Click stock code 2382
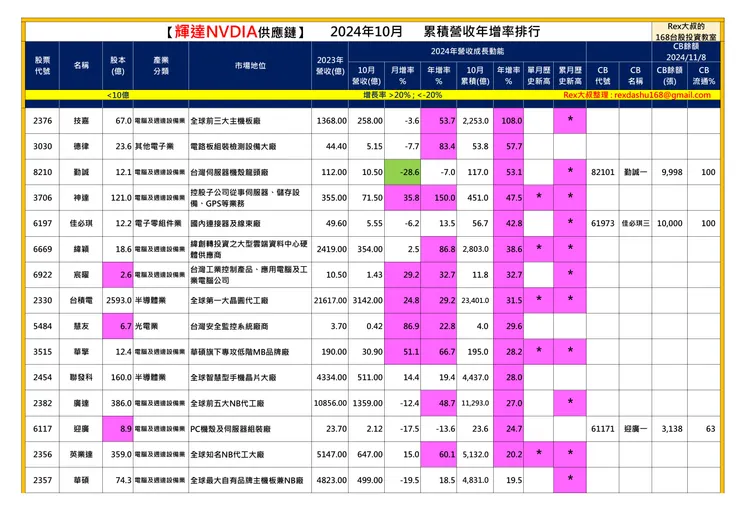The height and width of the screenshot is (523, 740). click(x=42, y=403)
